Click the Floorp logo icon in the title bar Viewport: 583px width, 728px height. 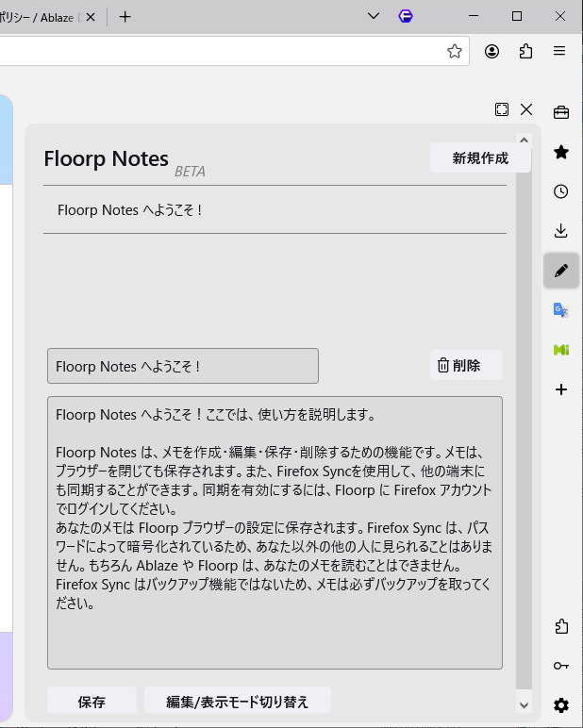[406, 16]
